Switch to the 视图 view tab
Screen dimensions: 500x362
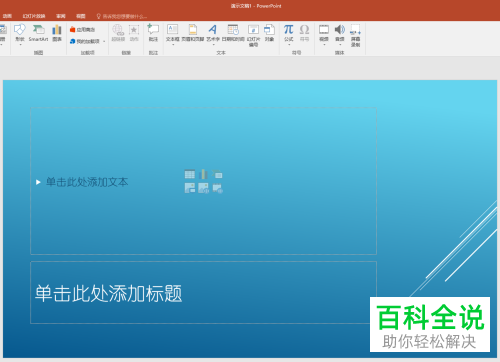click(x=81, y=16)
